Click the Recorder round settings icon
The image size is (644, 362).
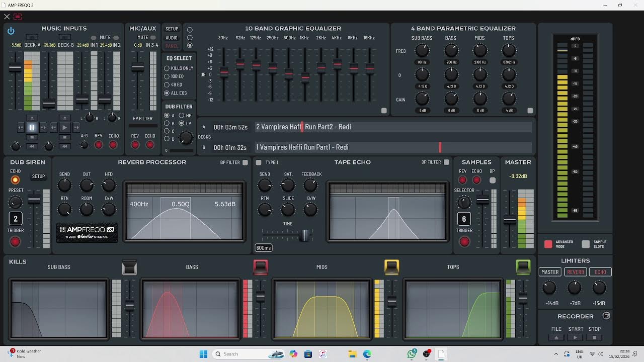pos(606,316)
